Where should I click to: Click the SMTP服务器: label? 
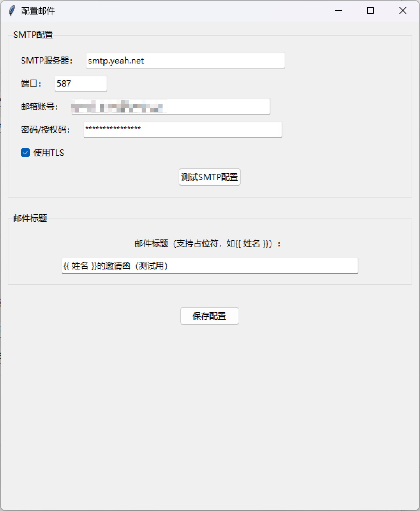click(47, 60)
